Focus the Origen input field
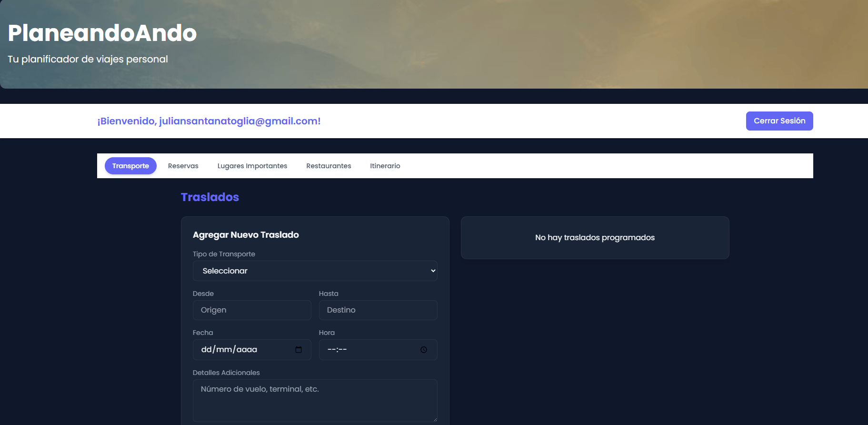868x425 pixels. tap(252, 310)
